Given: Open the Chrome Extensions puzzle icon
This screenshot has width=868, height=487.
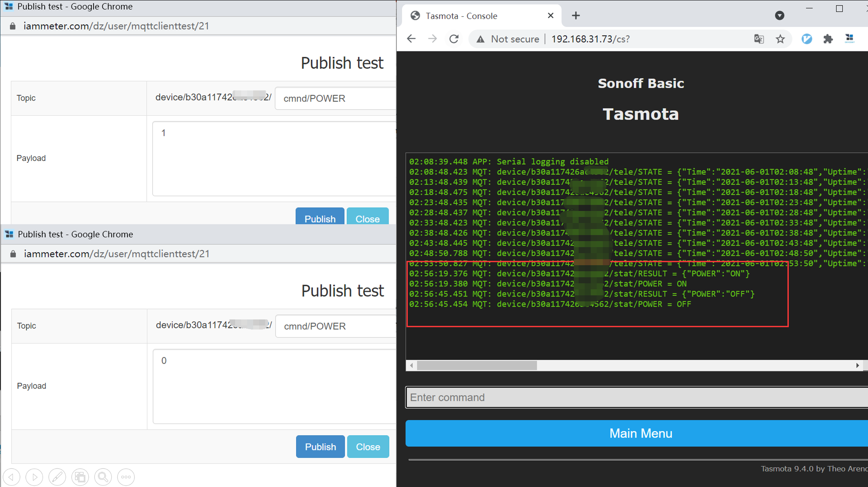Looking at the screenshot, I should (x=828, y=39).
